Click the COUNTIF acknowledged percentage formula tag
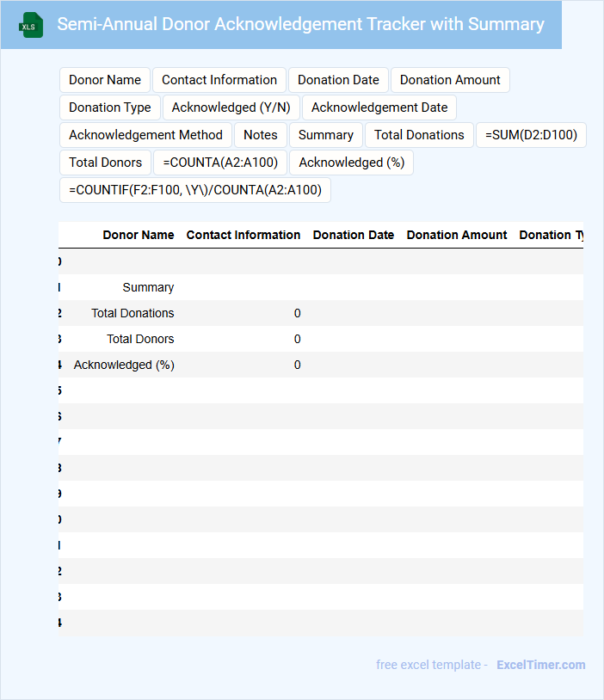The height and width of the screenshot is (700, 604). point(194,190)
